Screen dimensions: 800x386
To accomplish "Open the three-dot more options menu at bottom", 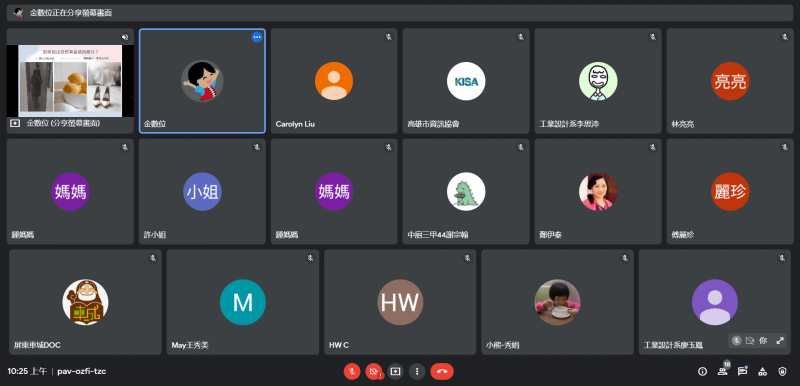I will 417,371.
